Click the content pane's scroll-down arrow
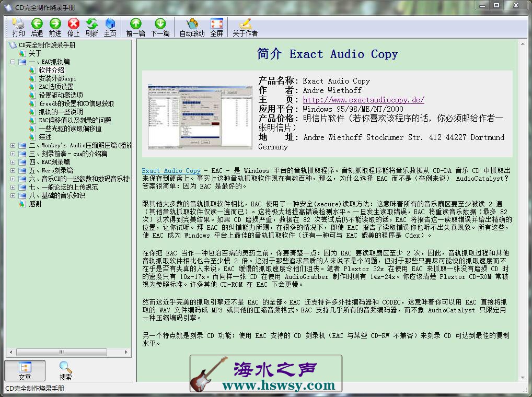The width and height of the screenshot is (532, 397). coord(523,378)
